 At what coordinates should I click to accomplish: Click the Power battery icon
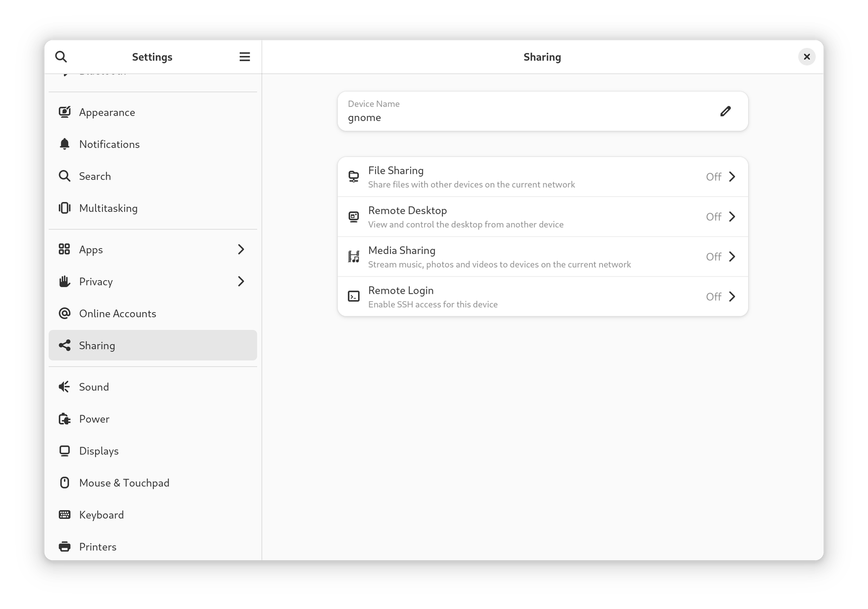pos(64,418)
